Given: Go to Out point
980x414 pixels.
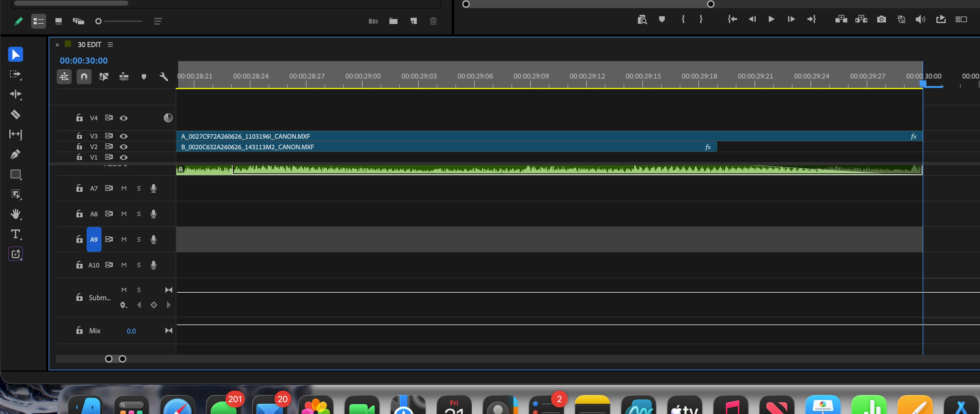Looking at the screenshot, I should point(811,19).
